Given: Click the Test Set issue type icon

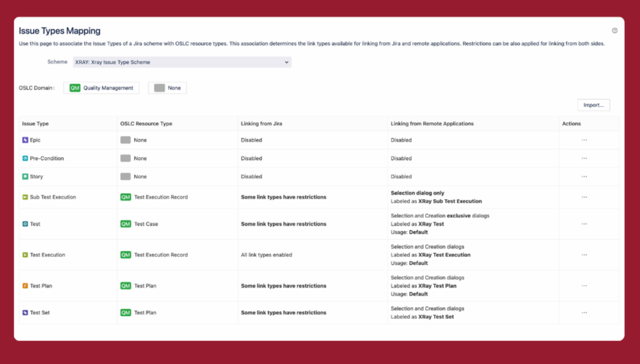Looking at the screenshot, I should coord(25,313).
